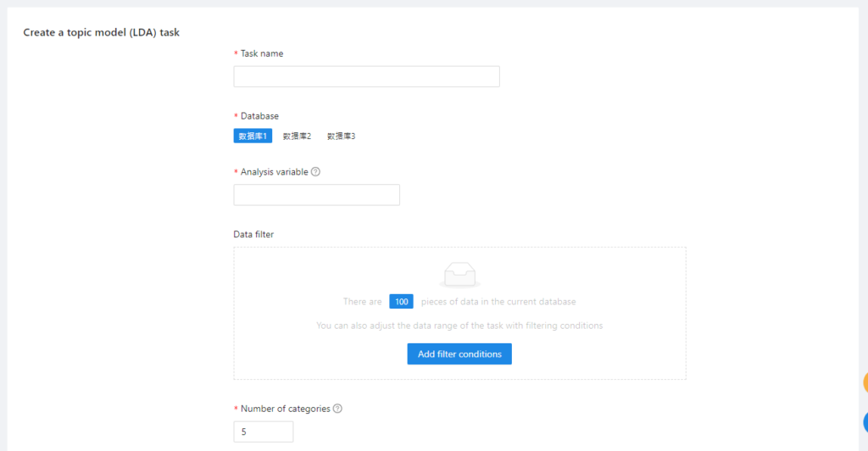Click the Task name field label

click(x=261, y=53)
